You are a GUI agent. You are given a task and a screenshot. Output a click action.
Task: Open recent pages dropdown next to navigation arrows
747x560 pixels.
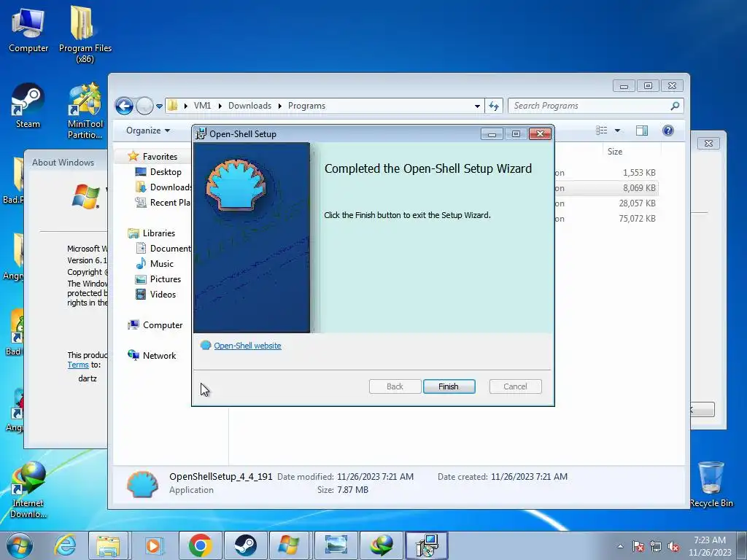pyautogui.click(x=159, y=106)
